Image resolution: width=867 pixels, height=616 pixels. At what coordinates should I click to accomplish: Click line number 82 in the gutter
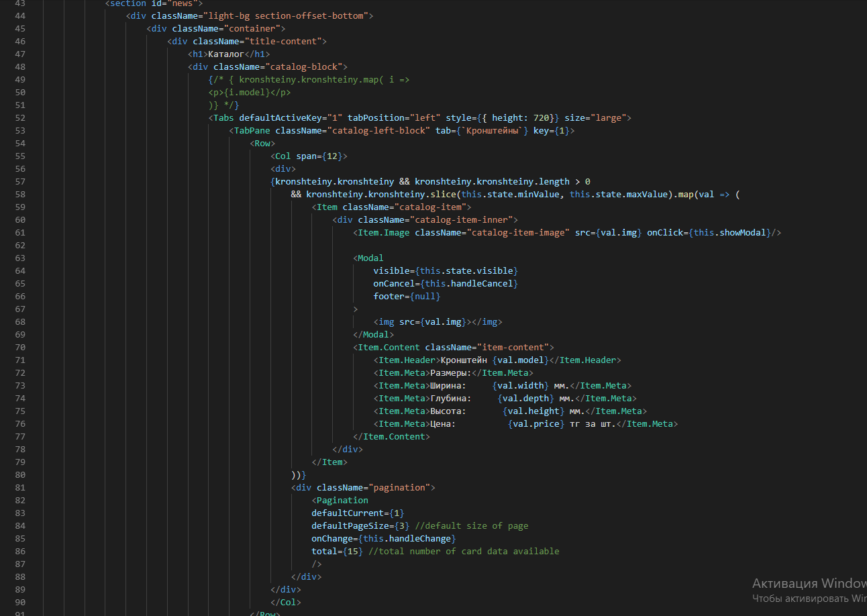pyautogui.click(x=19, y=500)
